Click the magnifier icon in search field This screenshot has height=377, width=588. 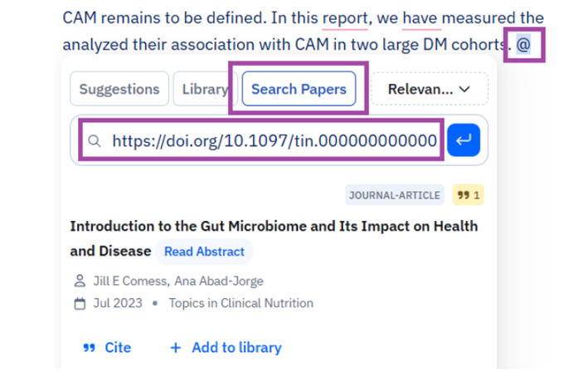[95, 141]
